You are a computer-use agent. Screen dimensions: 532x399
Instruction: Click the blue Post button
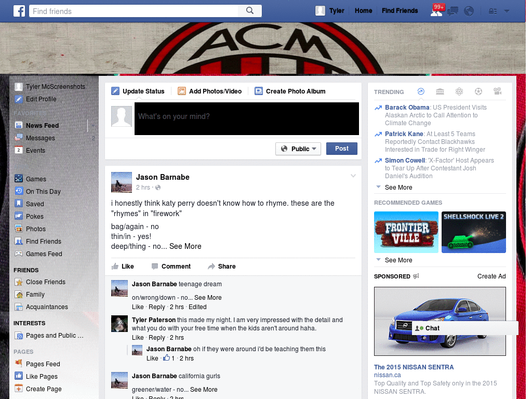342,149
